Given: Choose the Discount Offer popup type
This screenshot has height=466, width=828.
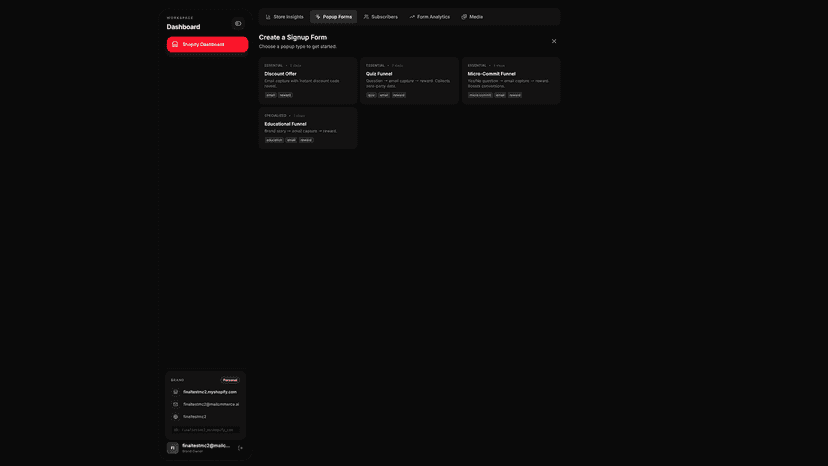Looking at the screenshot, I should click(x=308, y=80).
